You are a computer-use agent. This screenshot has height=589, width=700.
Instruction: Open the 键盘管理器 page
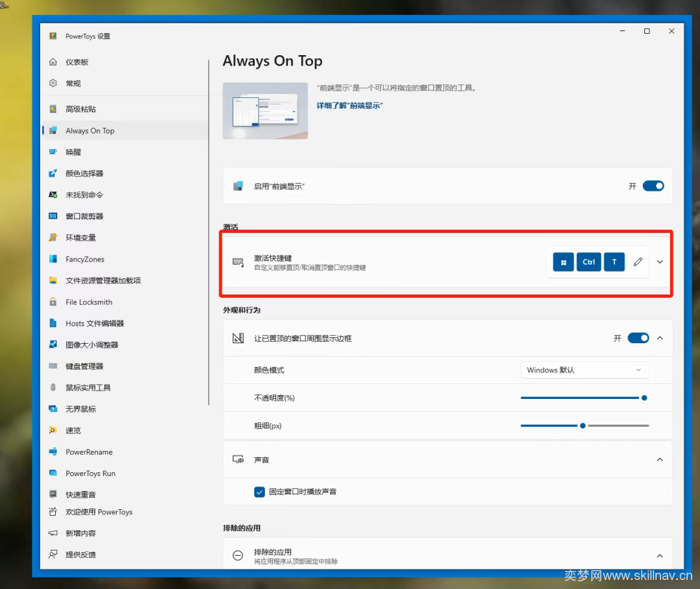pos(124,366)
